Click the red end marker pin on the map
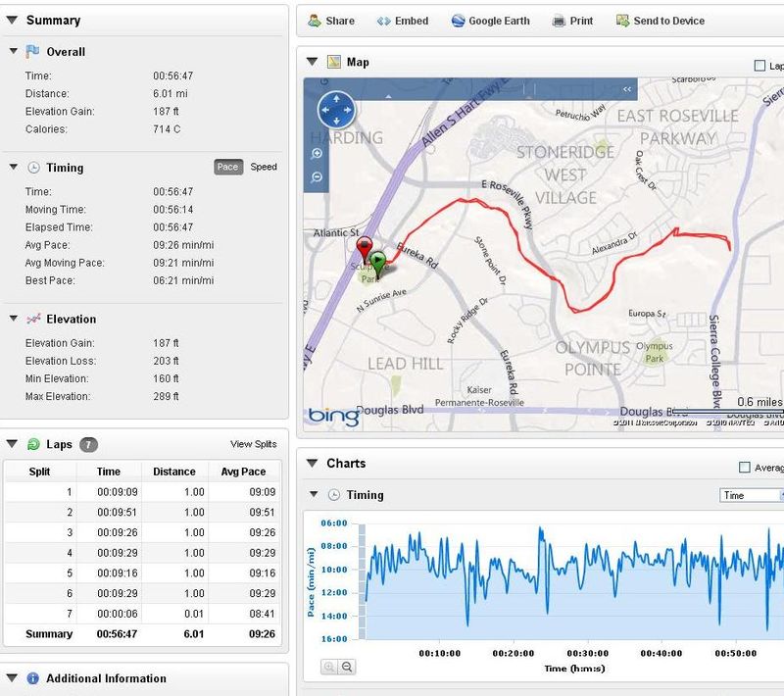 (365, 248)
